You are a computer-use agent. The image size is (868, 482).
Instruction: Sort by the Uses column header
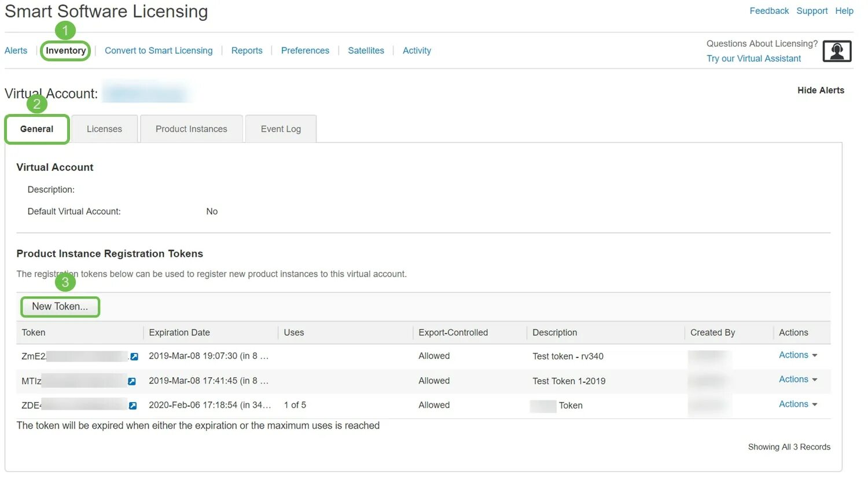(x=294, y=333)
